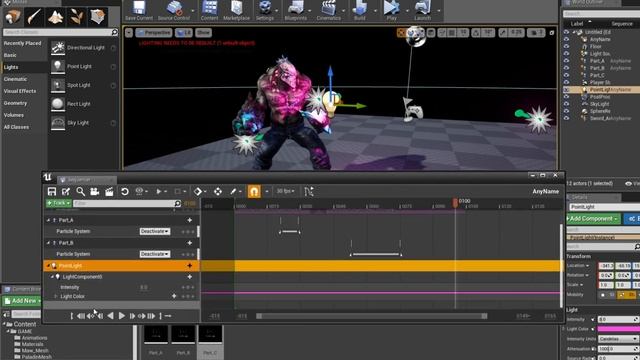This screenshot has width=640, height=360.
Task: Click the Sequencer playhead marker at 0100
Action: pos(455,202)
